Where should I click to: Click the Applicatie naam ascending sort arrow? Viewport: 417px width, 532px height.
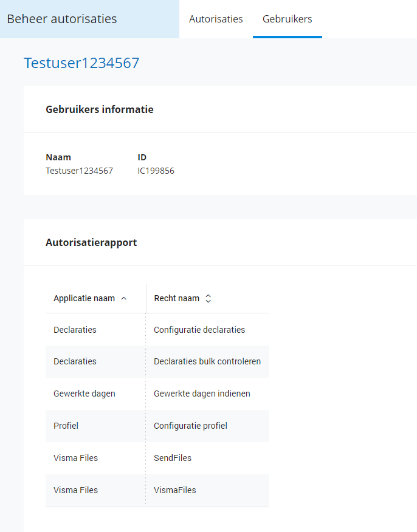pos(124,298)
